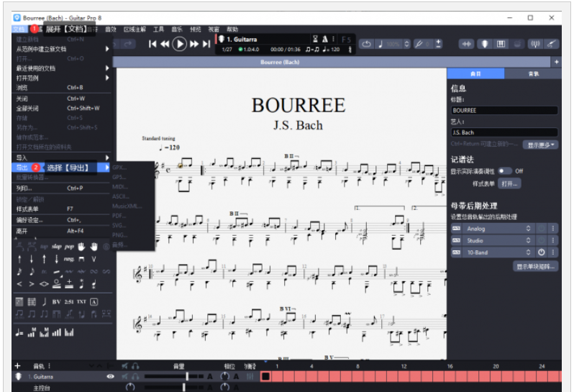Click the style sheet open button
574x392 pixels.
[510, 183]
